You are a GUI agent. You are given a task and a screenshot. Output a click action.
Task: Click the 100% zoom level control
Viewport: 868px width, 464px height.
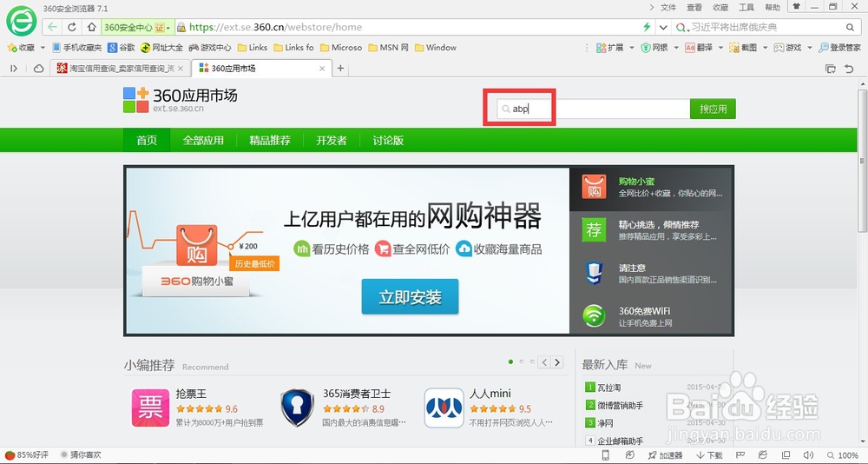[843, 455]
